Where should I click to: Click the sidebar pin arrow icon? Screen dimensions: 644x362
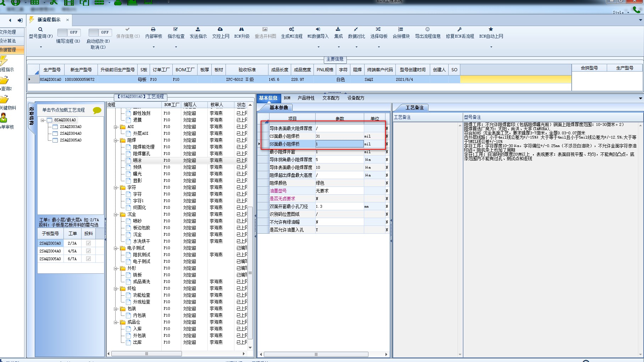20,20
